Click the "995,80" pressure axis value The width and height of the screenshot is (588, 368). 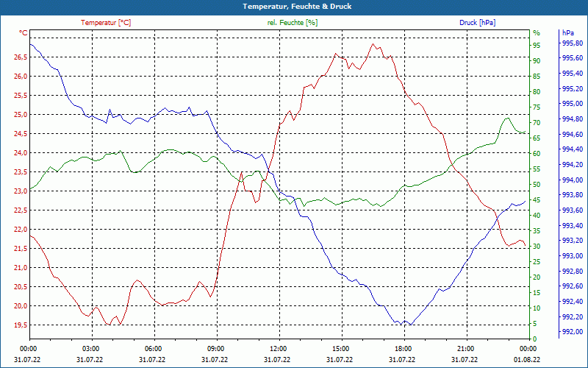coord(573,43)
